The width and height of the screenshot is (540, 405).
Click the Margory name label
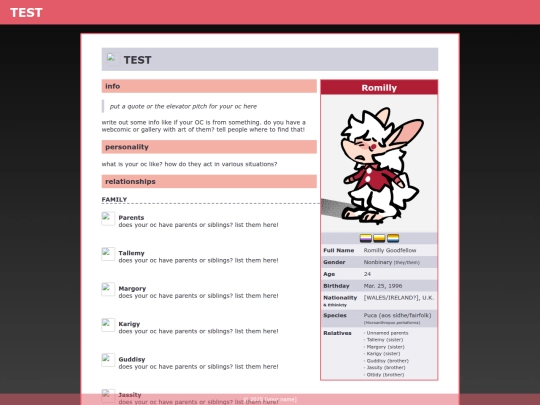[x=132, y=289]
